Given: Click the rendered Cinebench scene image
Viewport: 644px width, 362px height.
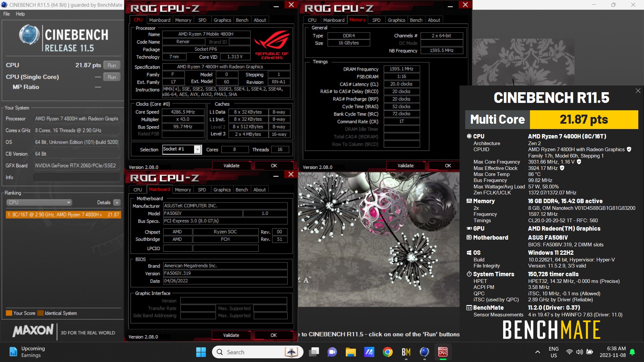Looking at the screenshot, I should 379,240.
